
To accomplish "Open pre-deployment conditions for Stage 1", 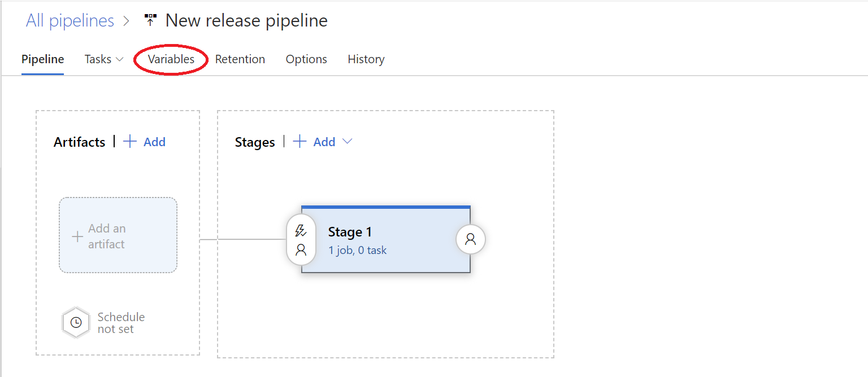I will click(x=301, y=240).
